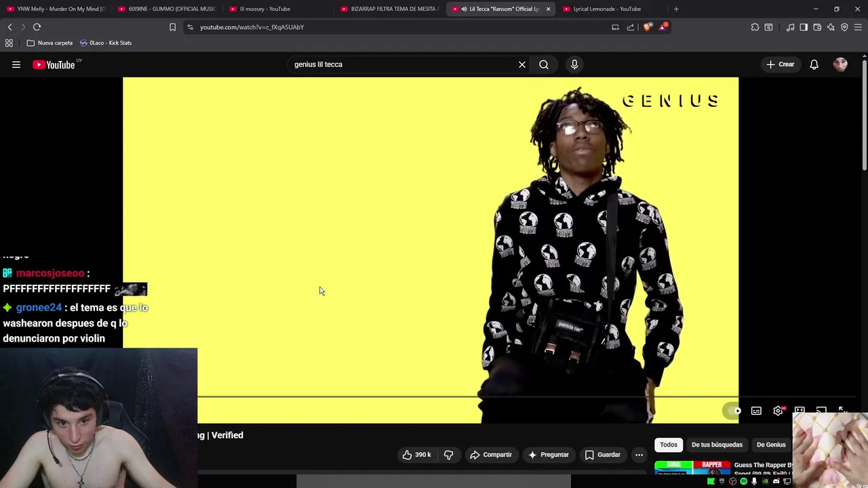Like the video with 390 k
This screenshot has height=488, width=868.
tap(416, 455)
